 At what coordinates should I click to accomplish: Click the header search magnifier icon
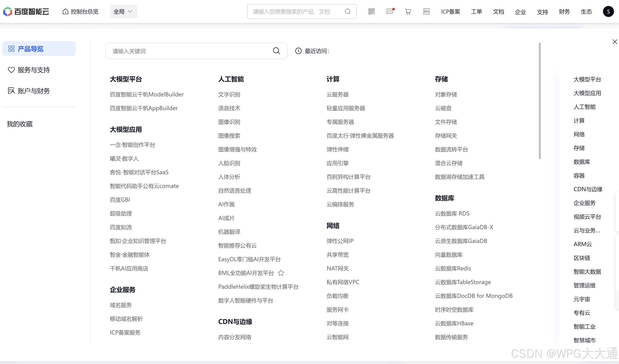(348, 11)
